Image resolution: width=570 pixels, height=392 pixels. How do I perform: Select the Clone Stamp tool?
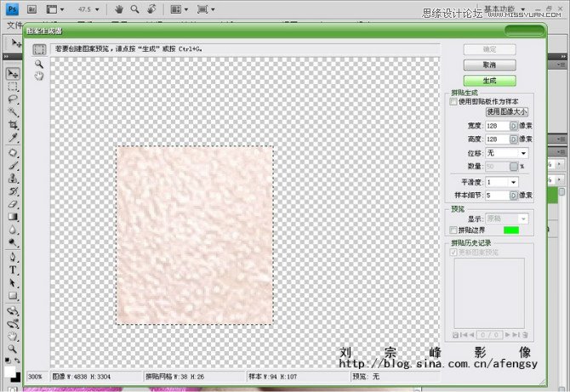pyautogui.click(x=13, y=179)
